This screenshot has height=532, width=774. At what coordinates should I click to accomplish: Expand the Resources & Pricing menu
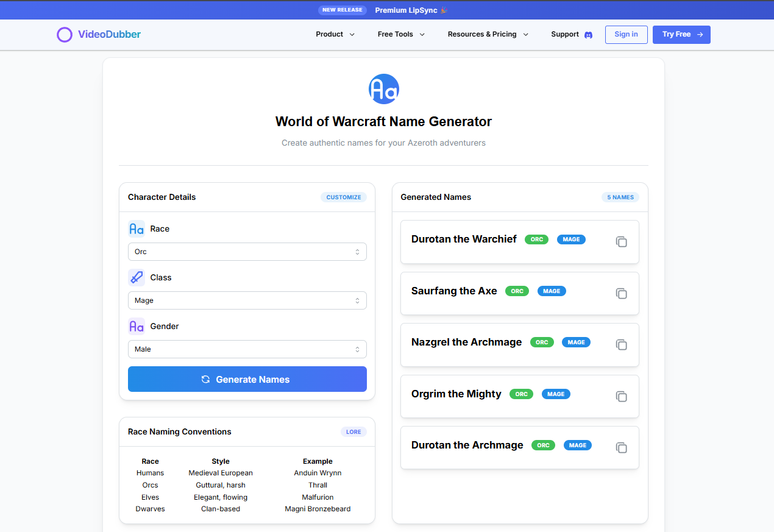(x=488, y=34)
